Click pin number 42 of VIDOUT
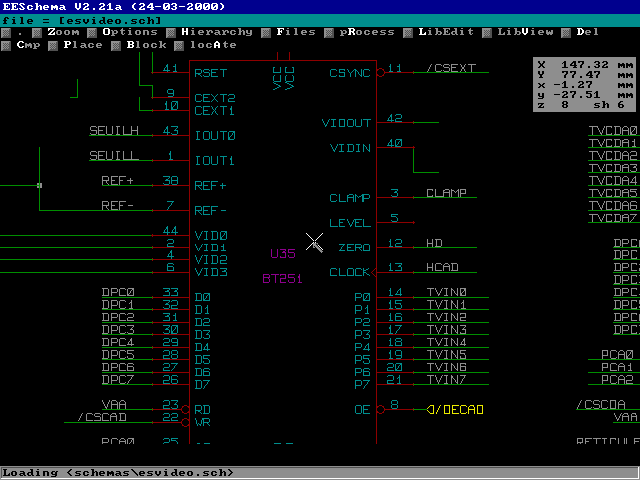640x480 pixels. pyautogui.click(x=394, y=118)
